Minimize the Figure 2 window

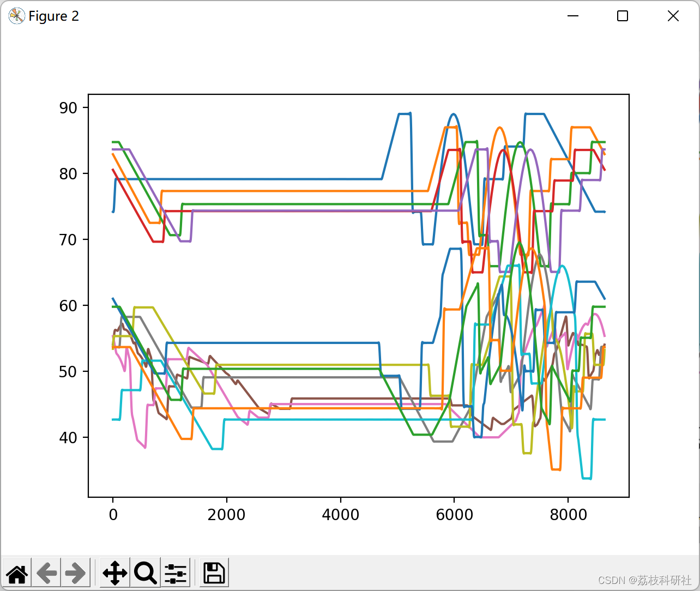point(572,16)
